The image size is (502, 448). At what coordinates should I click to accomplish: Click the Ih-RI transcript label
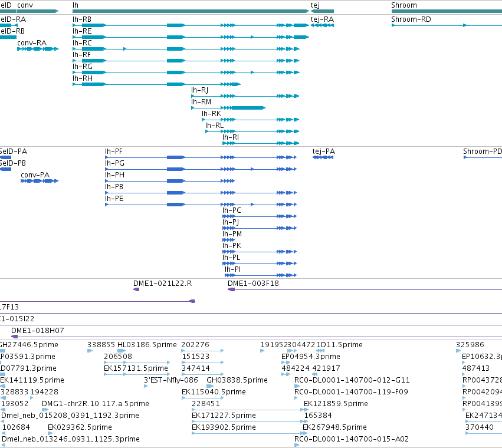coord(231,137)
